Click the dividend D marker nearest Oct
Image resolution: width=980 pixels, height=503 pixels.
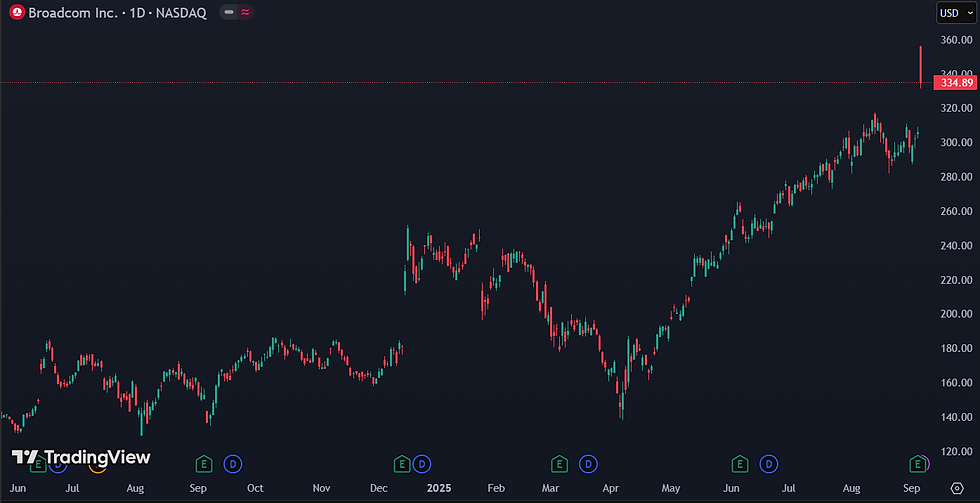click(x=232, y=464)
